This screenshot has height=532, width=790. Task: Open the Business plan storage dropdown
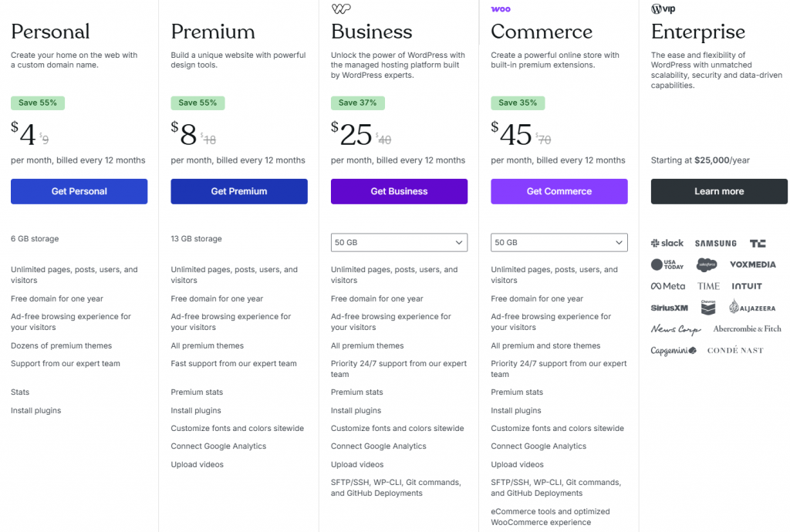[x=399, y=243]
